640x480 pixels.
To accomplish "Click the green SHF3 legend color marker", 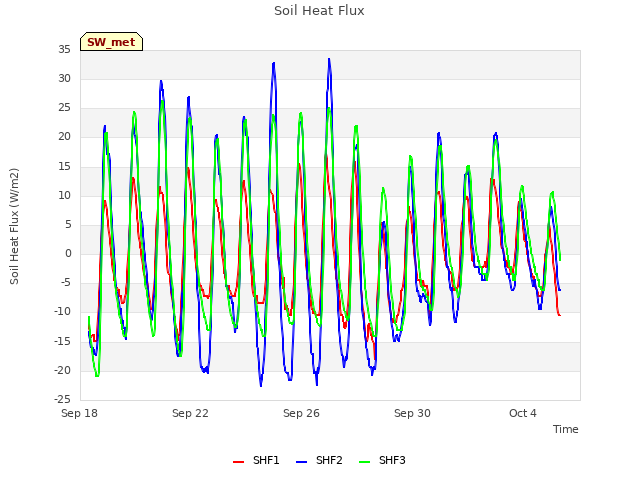I will pyautogui.click(x=364, y=462).
